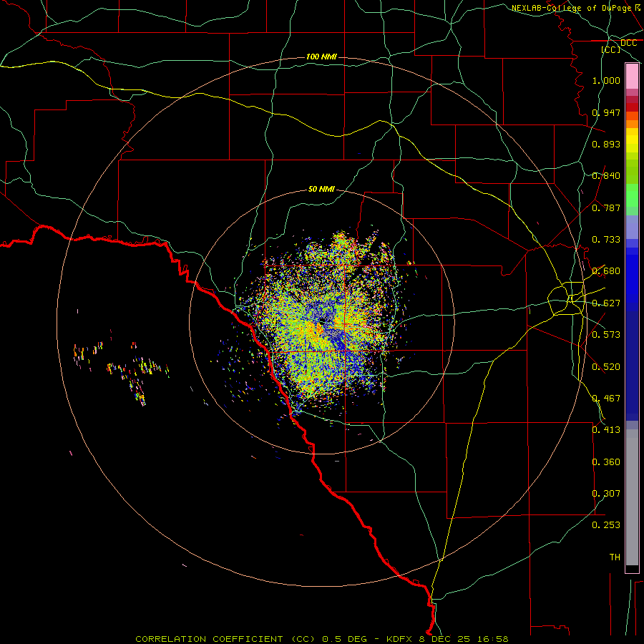
Task: Select the 0.947 scale value
Action: [606, 112]
